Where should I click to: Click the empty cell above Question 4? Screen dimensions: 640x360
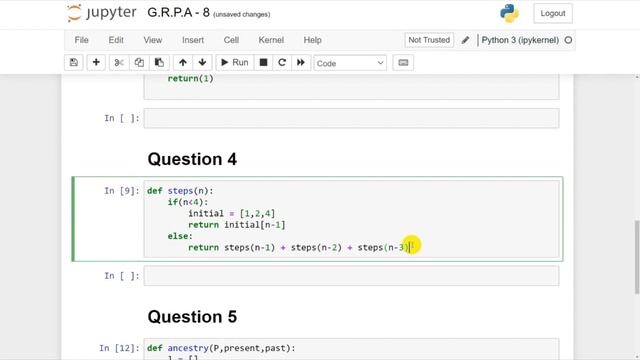click(351, 118)
